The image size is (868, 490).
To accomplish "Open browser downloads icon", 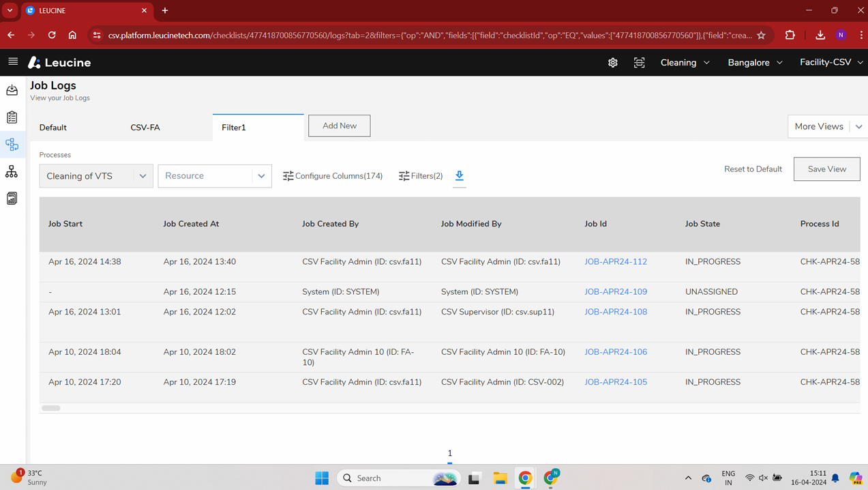I will point(820,35).
